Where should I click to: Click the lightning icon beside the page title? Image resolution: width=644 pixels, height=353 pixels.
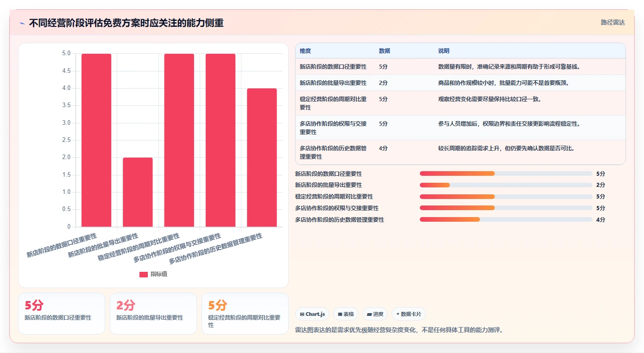coord(22,23)
